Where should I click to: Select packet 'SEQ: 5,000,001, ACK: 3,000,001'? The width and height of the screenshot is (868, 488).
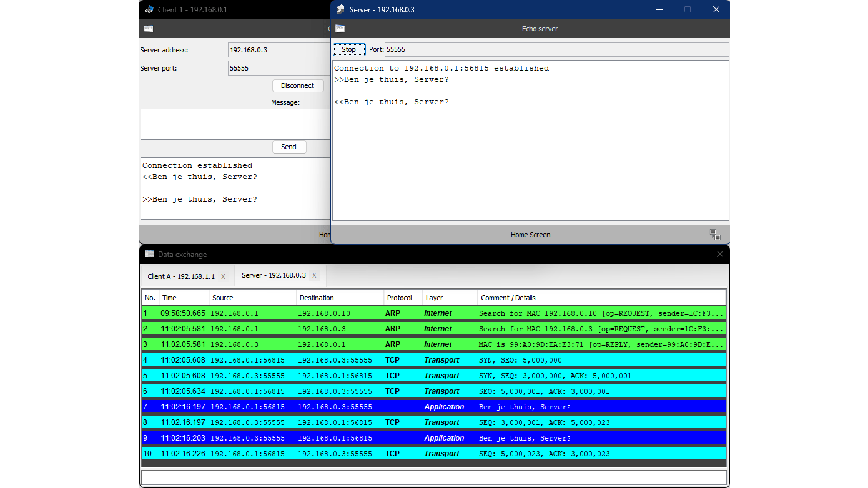pos(434,391)
